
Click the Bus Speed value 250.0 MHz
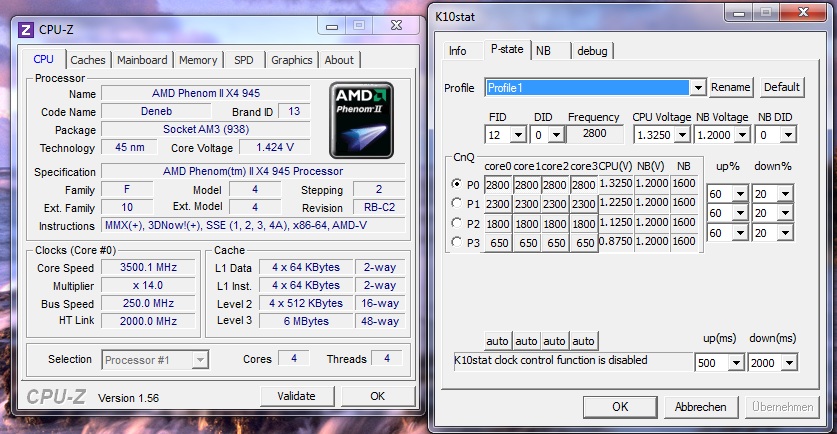[x=148, y=303]
